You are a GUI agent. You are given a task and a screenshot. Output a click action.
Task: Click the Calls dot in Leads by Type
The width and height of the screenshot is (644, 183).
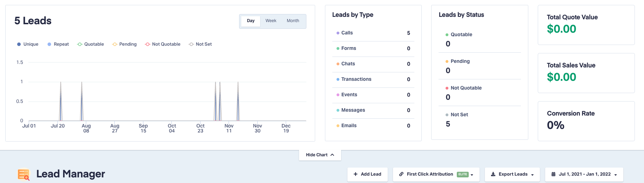coord(338,33)
